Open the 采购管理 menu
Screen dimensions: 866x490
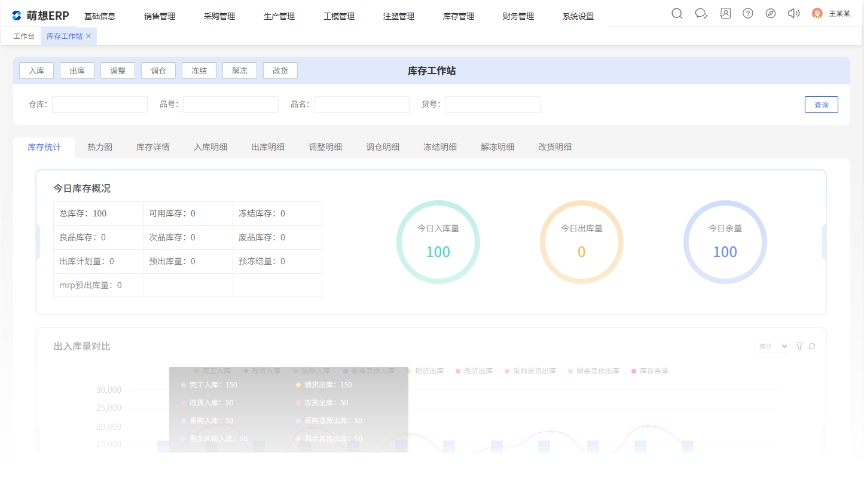219,17
